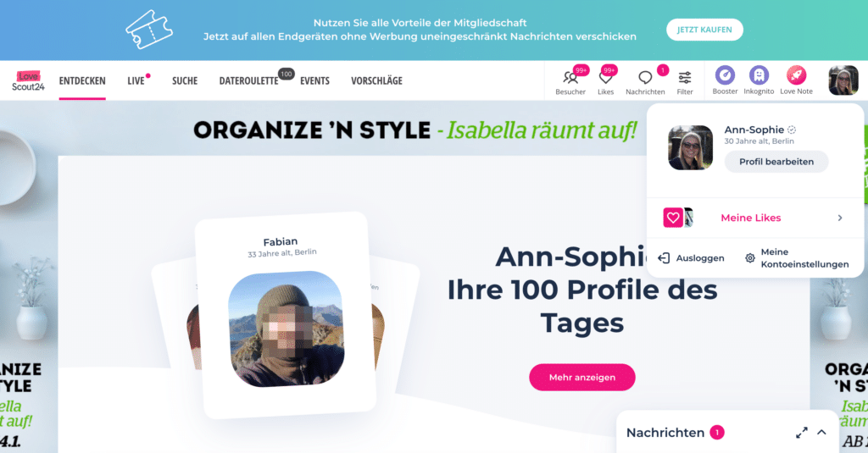Click the Mehr anzeigen button
Image resolution: width=868 pixels, height=453 pixels.
point(581,378)
